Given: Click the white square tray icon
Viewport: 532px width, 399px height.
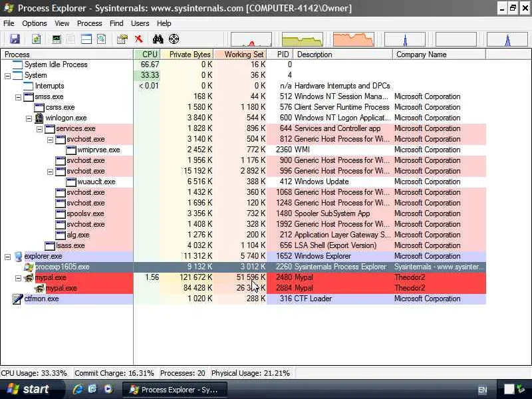Looking at the screenshot, I should (x=509, y=390).
